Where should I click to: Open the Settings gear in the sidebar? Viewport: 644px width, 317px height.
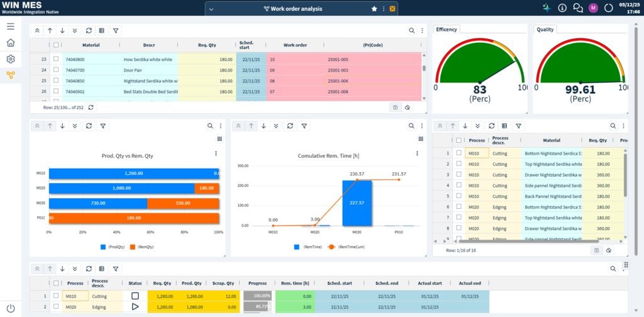[11, 59]
